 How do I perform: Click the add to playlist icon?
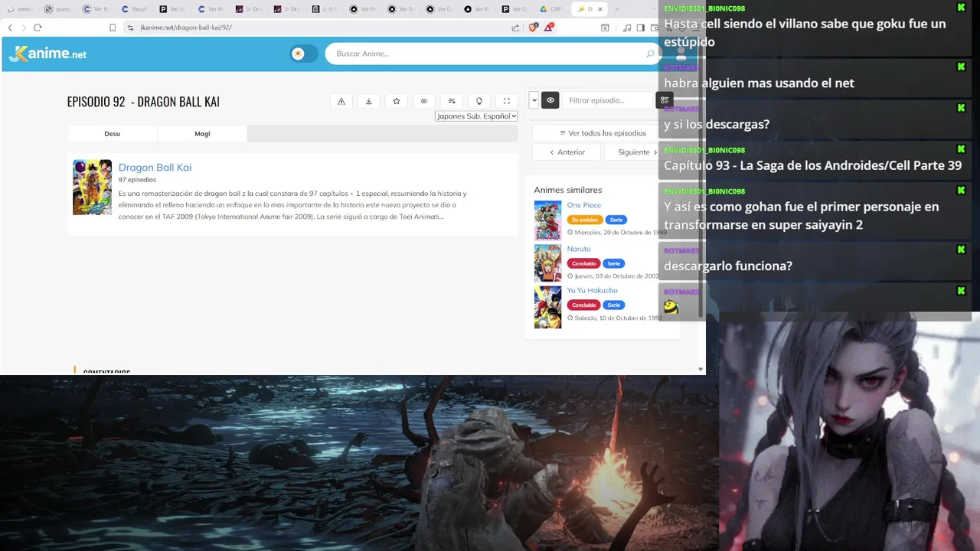click(452, 101)
